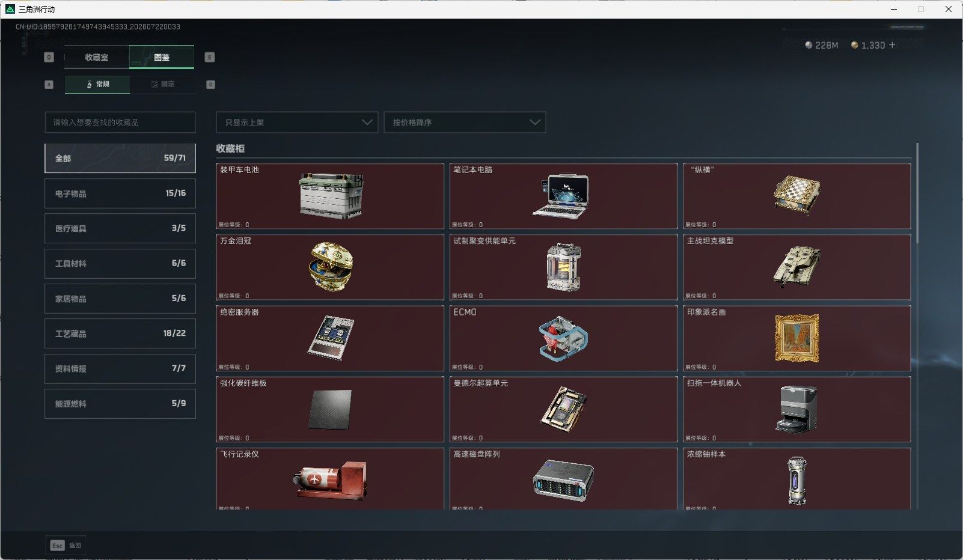Filter by 能源燃料 5/9 category

[x=120, y=404]
